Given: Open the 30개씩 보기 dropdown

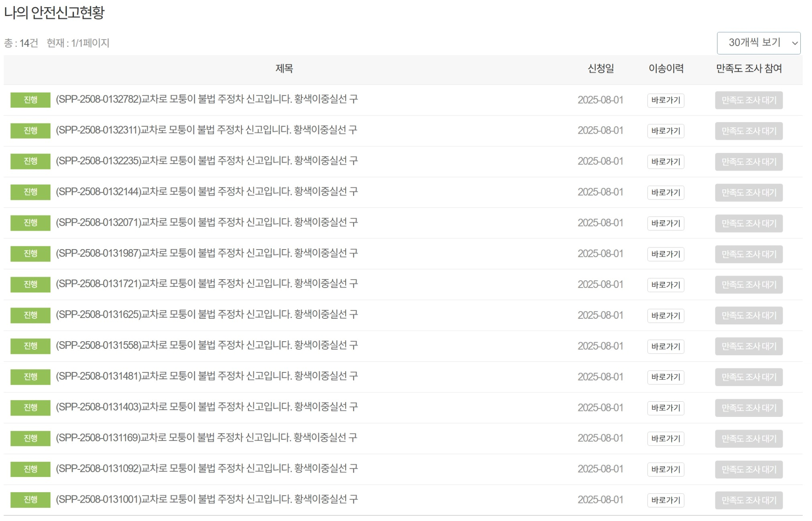Looking at the screenshot, I should [759, 43].
